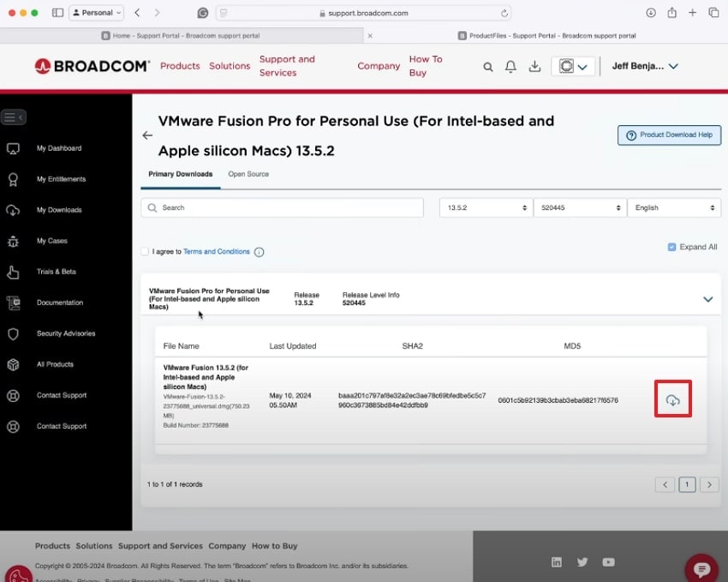
Task: Click the footer Company link
Action: [x=227, y=546]
